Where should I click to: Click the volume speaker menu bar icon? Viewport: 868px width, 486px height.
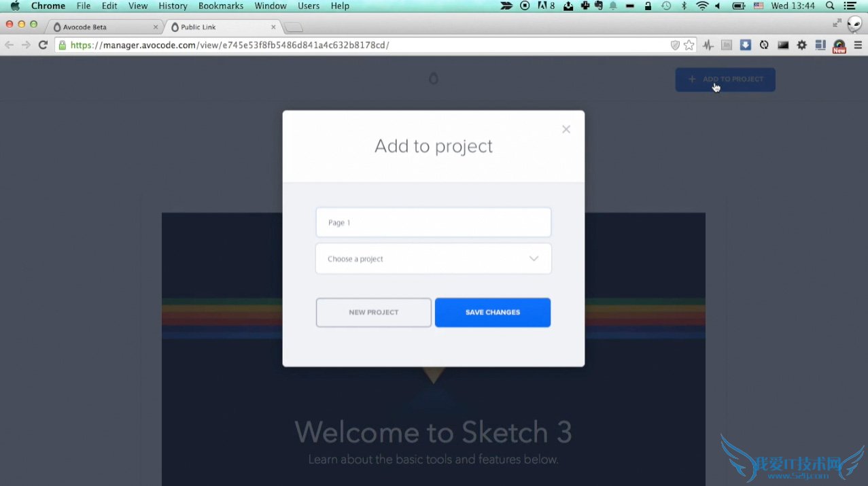pyautogui.click(x=718, y=6)
